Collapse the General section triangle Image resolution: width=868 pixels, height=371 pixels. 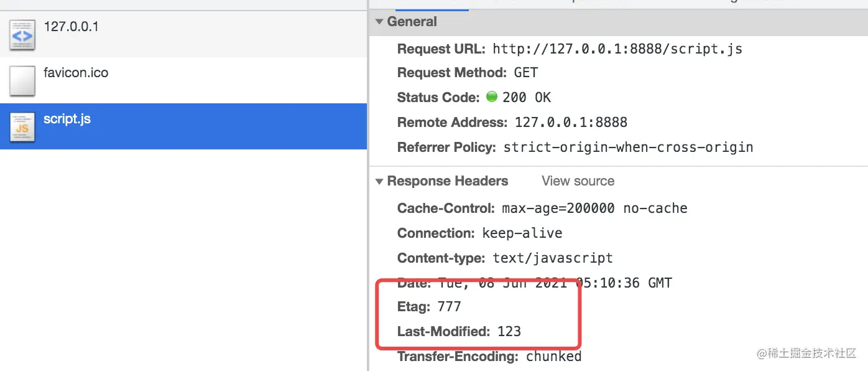pos(379,22)
